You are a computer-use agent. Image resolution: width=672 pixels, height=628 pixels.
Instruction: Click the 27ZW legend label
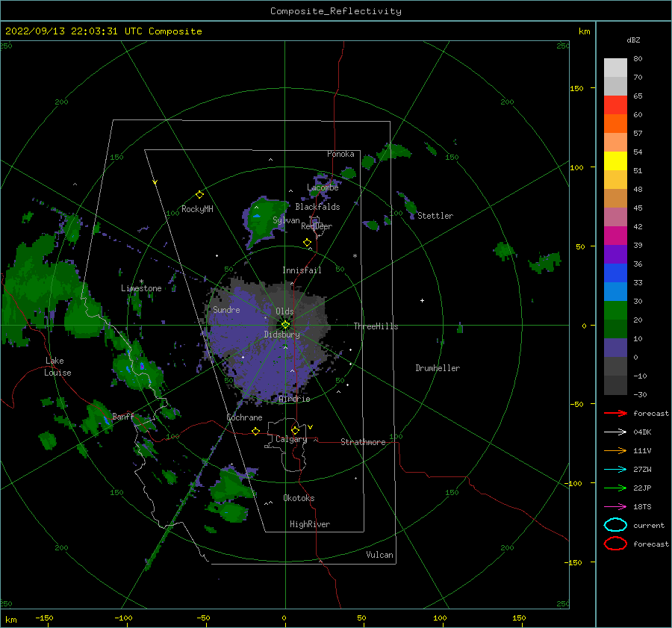[x=642, y=470]
